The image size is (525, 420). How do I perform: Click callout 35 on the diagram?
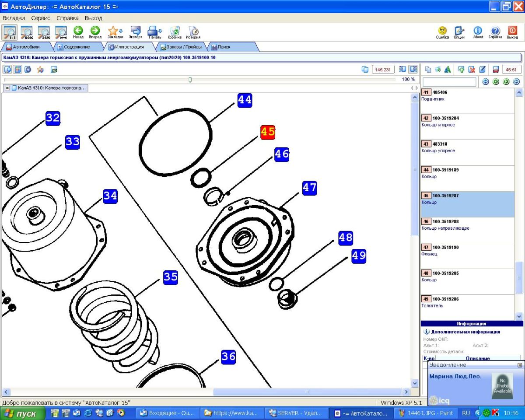pos(171,277)
